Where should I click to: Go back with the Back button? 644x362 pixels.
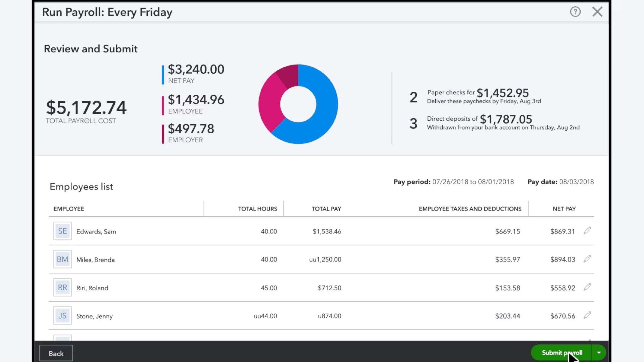click(x=56, y=353)
